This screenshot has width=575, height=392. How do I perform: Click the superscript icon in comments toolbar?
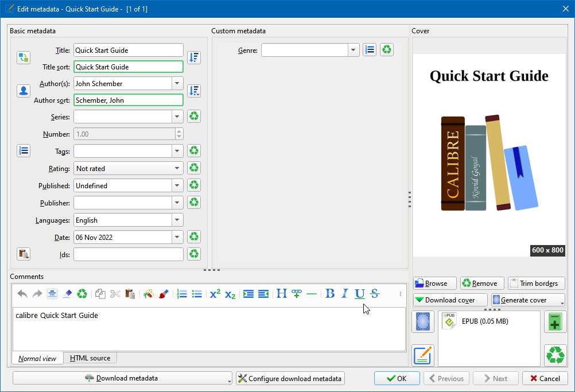coord(215,294)
